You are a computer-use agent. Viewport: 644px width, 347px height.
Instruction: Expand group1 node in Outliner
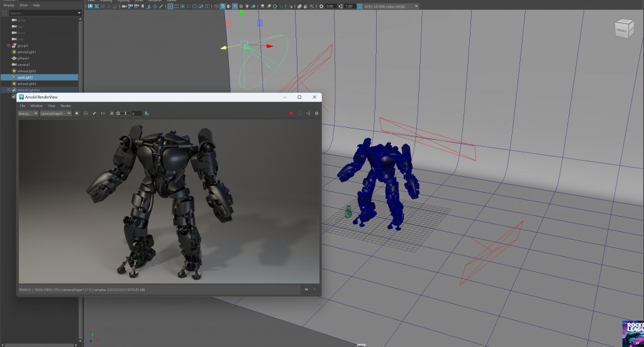point(9,45)
